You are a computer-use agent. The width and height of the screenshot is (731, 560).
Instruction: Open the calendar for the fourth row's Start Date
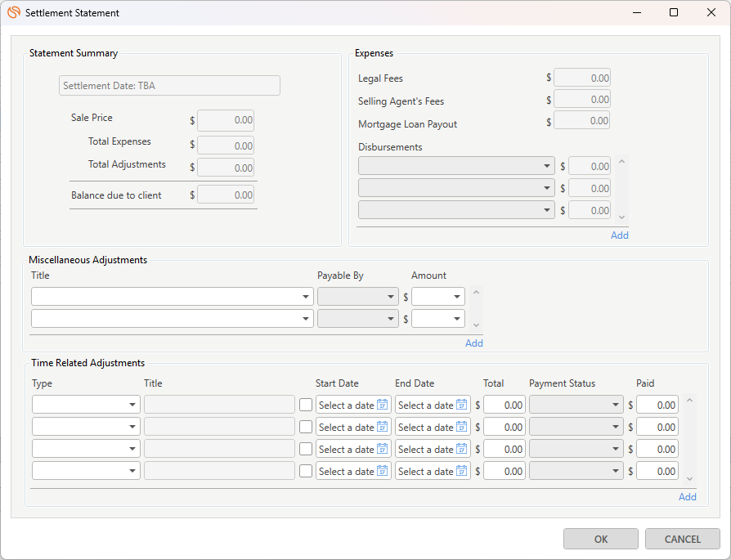[383, 471]
